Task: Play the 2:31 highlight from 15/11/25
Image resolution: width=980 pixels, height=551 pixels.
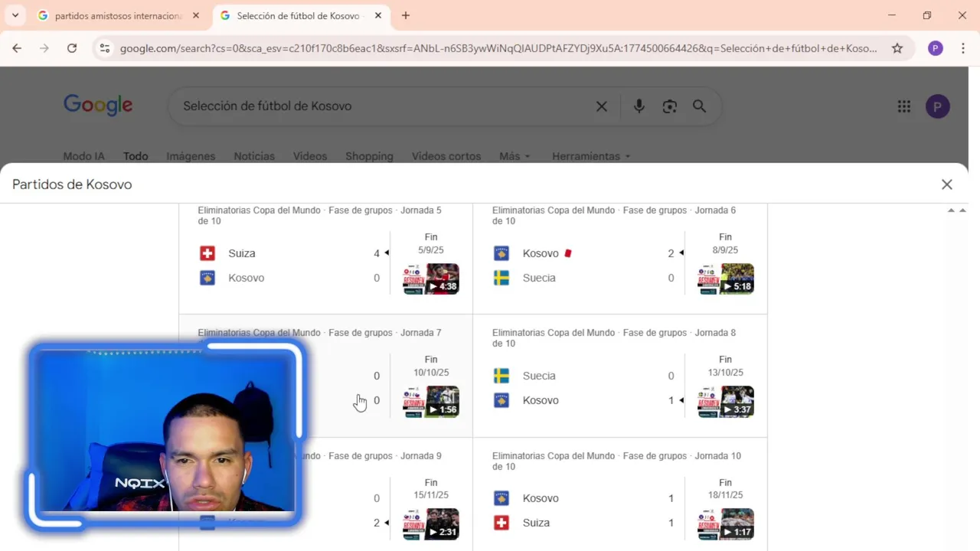Action: [431, 524]
